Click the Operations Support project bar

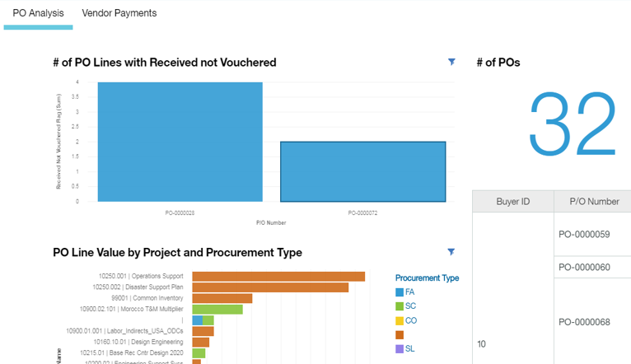(x=278, y=277)
